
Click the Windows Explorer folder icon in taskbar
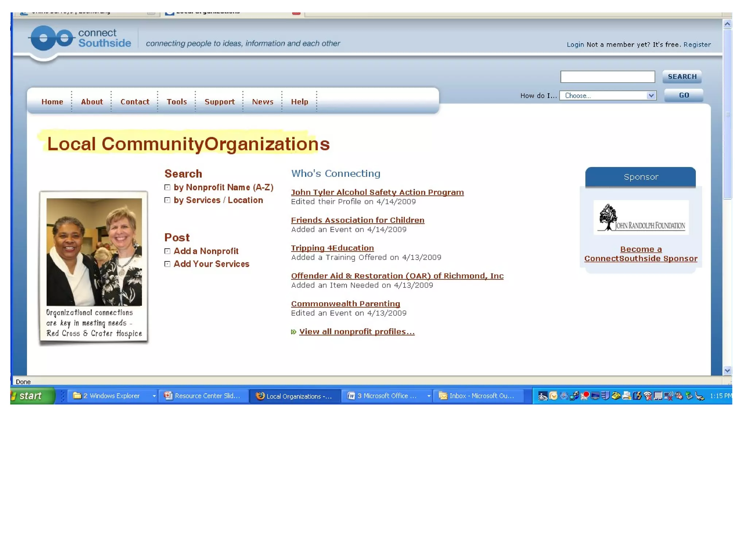point(77,396)
